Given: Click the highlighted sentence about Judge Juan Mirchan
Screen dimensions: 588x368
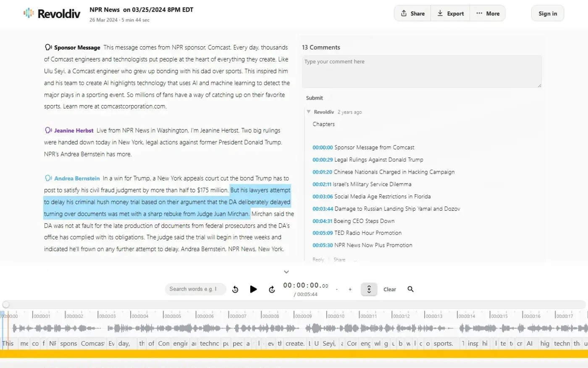Looking at the screenshot, I should pyautogui.click(x=167, y=202).
